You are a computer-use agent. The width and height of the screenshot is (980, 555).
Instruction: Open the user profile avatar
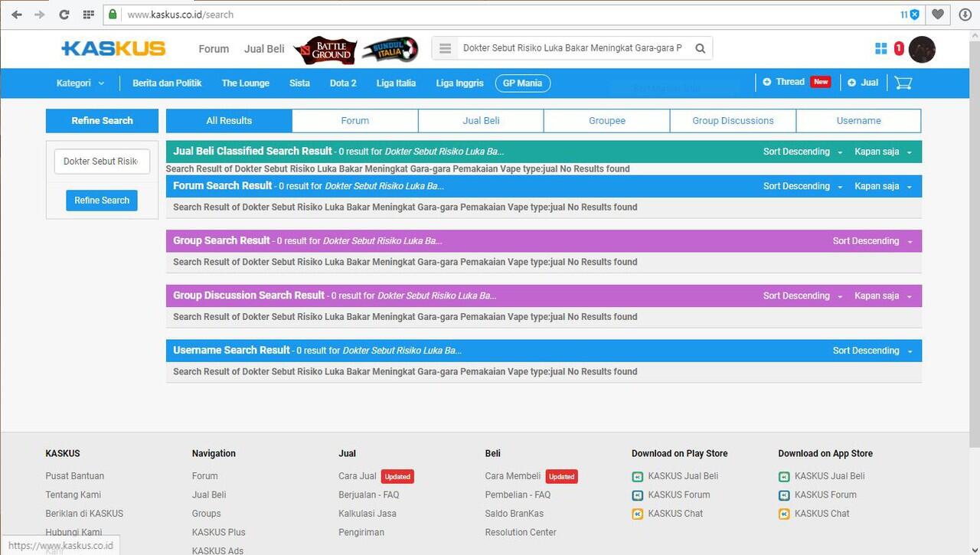922,49
